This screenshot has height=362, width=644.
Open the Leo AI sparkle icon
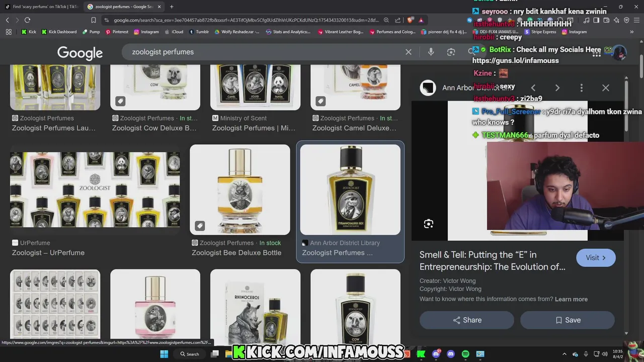coord(616,20)
